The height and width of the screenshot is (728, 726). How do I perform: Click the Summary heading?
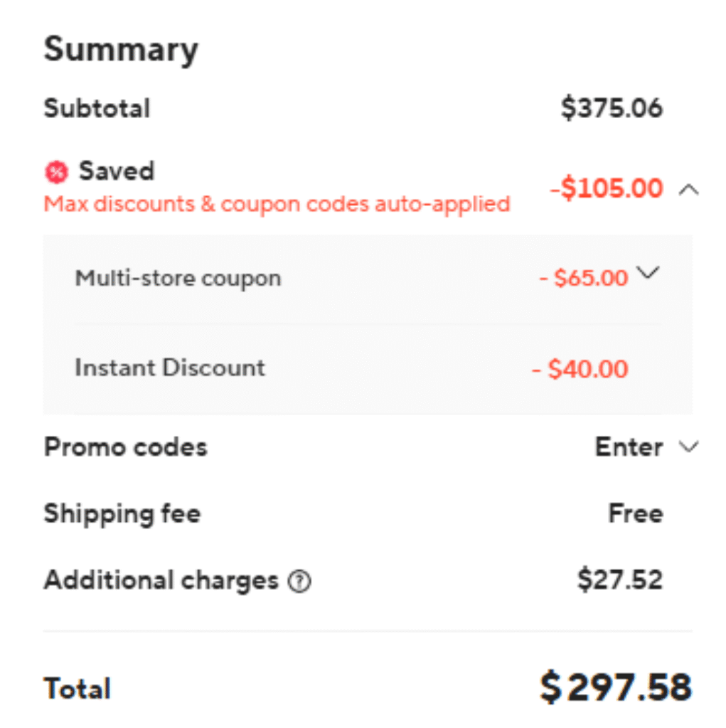pyautogui.click(x=121, y=50)
